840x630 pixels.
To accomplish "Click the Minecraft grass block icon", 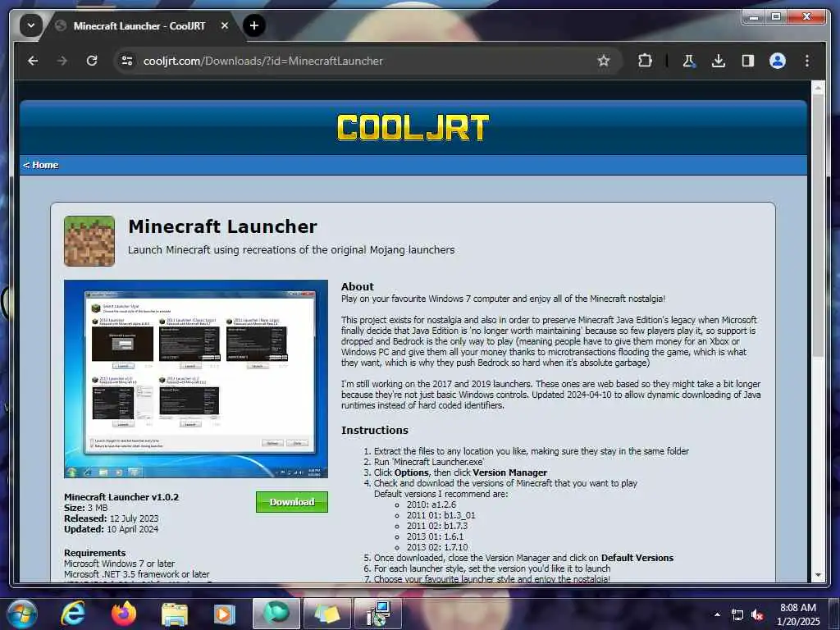I will click(89, 241).
